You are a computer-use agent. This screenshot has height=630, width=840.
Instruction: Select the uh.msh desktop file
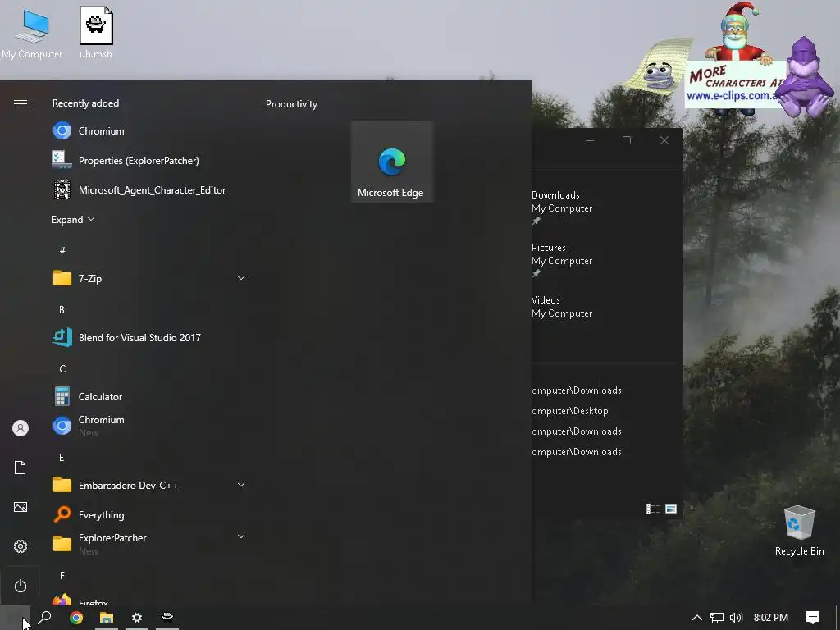[96, 32]
